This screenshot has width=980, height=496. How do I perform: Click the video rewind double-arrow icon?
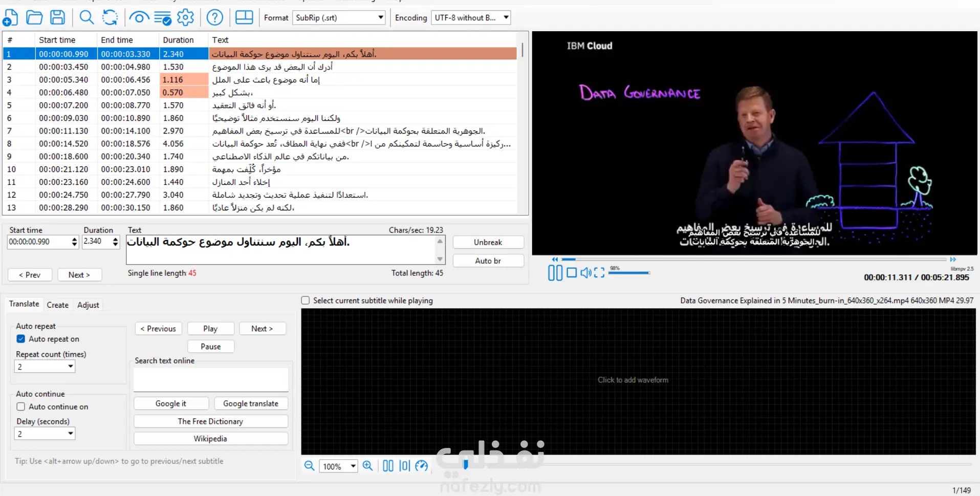coord(555,260)
